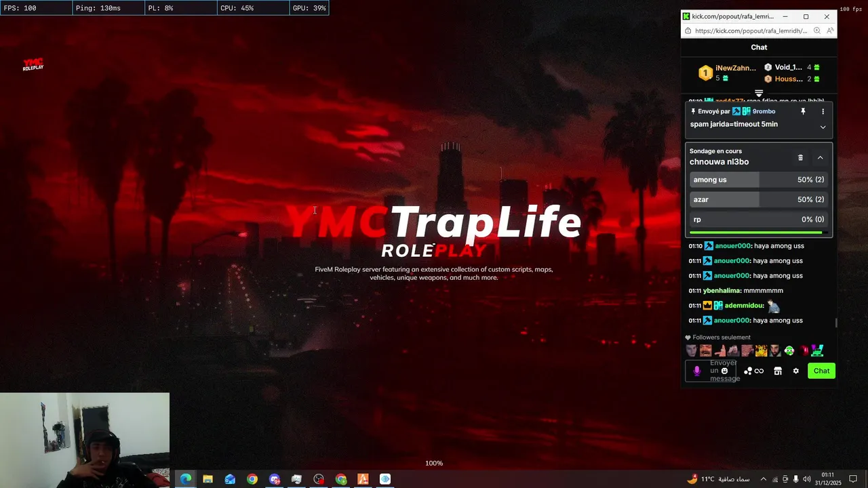
Task: Open first Google Chrome taskbar icon
Action: 252,479
